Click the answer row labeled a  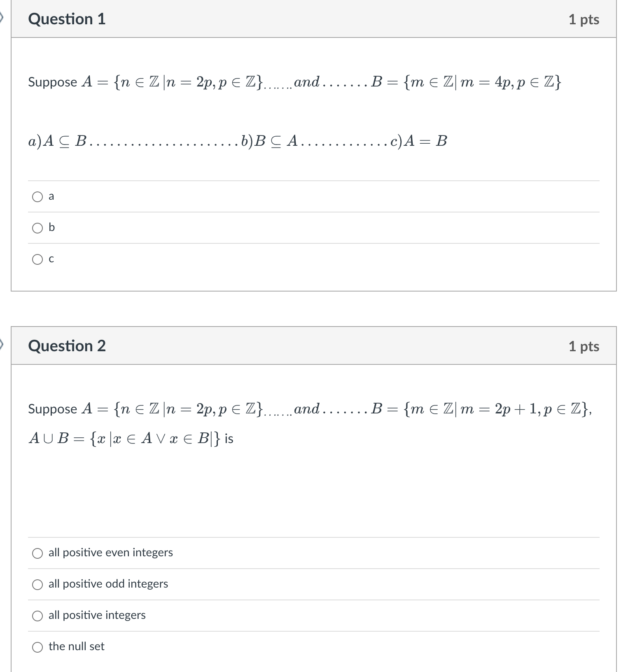51,197
